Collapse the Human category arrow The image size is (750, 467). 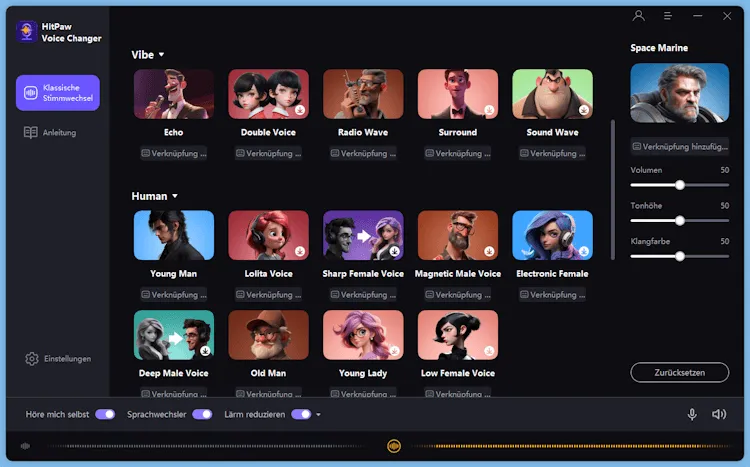[x=174, y=197]
